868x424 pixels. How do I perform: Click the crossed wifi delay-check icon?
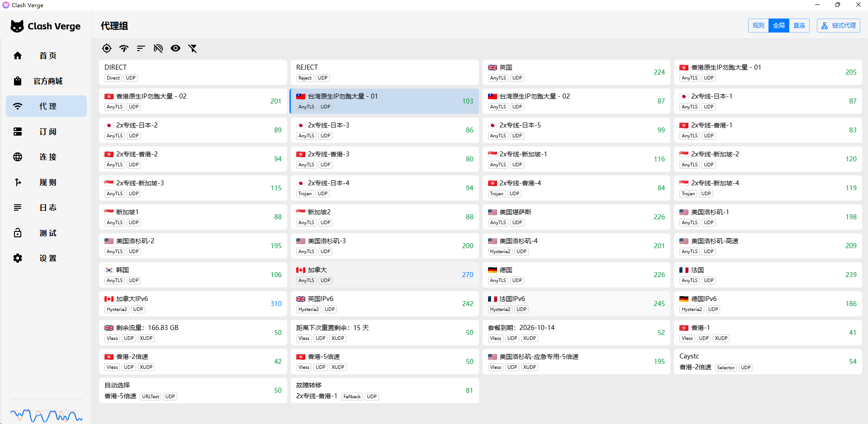(158, 48)
